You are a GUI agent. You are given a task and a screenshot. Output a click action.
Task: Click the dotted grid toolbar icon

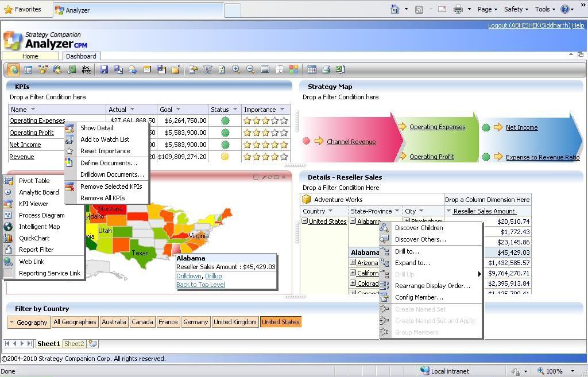point(280,69)
